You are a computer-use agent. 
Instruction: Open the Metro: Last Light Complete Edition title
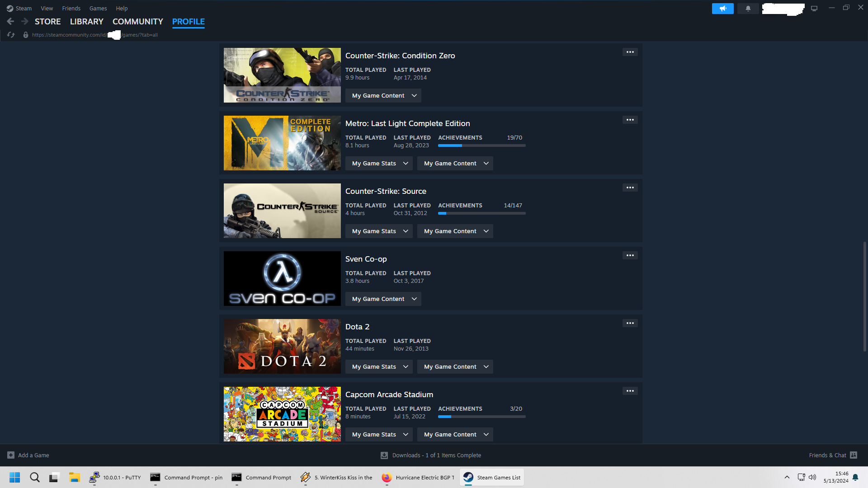[x=407, y=123]
